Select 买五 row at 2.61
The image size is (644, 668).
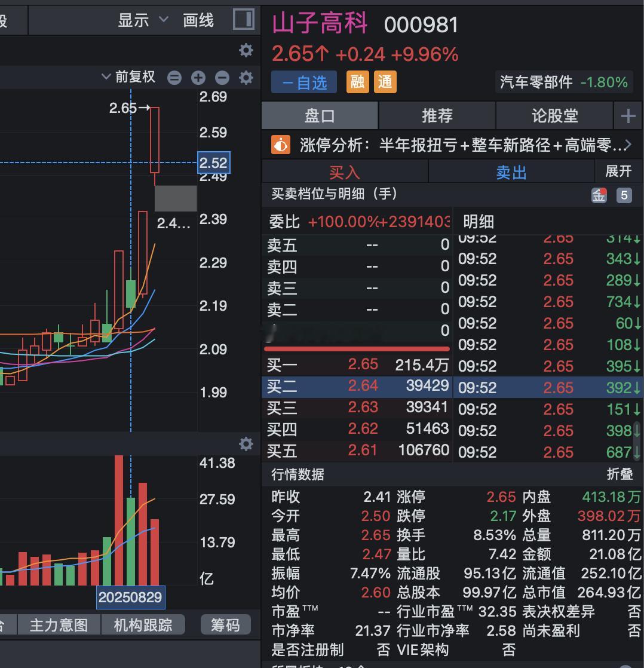point(357,451)
